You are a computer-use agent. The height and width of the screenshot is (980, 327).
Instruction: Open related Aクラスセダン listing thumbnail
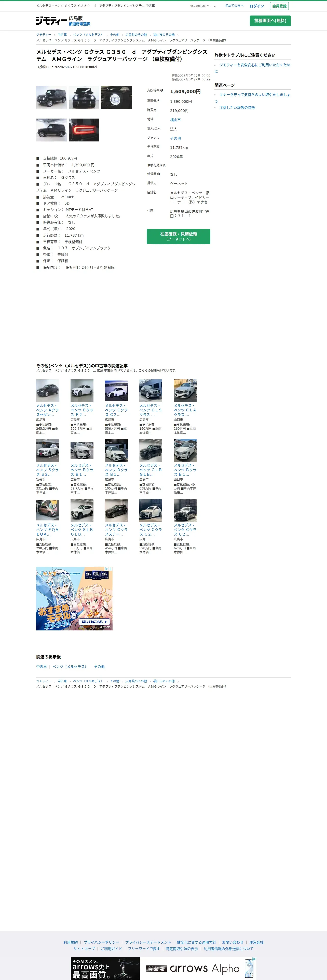[x=48, y=391]
